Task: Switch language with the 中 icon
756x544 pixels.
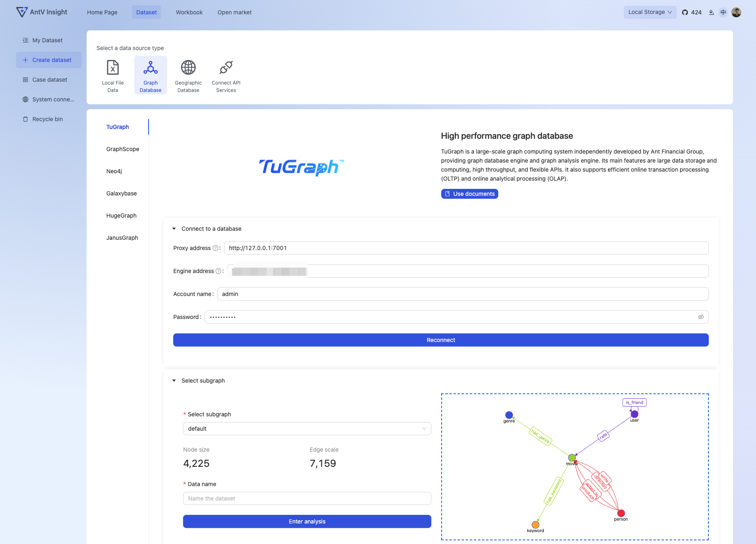Action: (x=723, y=12)
